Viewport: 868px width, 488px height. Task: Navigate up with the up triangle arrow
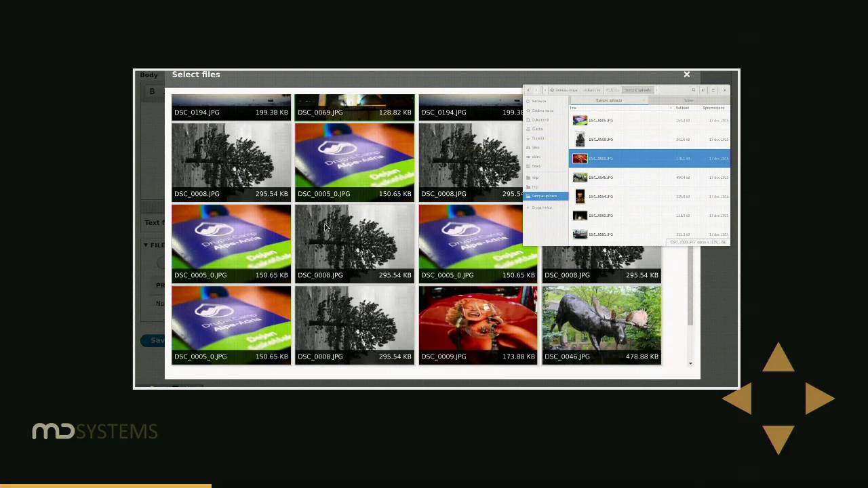[778, 357]
